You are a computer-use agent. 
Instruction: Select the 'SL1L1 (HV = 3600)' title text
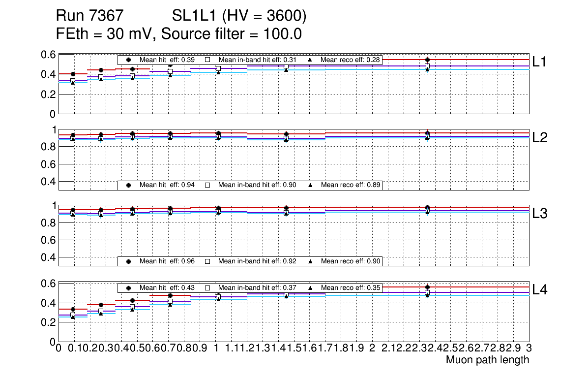click(239, 16)
